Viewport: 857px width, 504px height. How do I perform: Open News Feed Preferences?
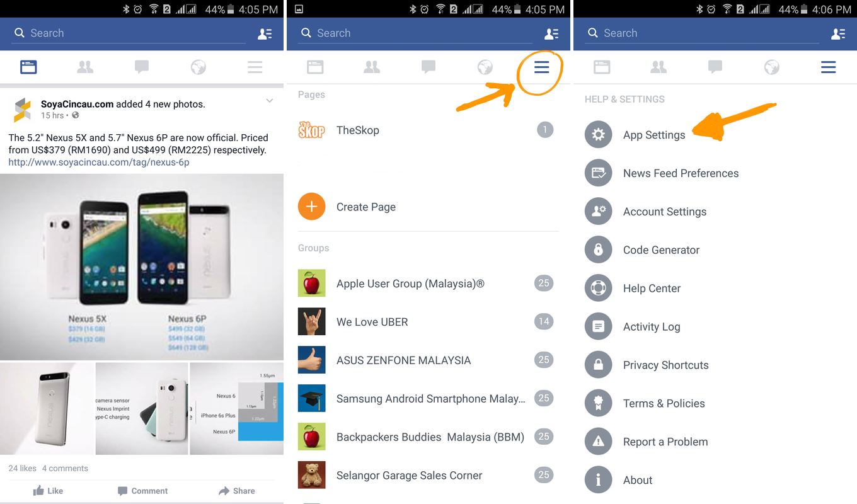click(x=681, y=173)
